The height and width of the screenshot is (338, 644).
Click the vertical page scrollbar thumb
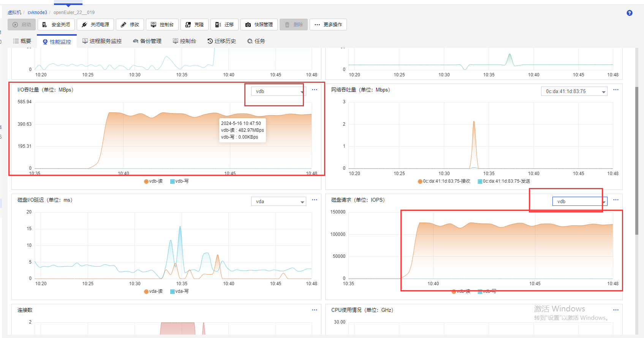pyautogui.click(x=637, y=161)
